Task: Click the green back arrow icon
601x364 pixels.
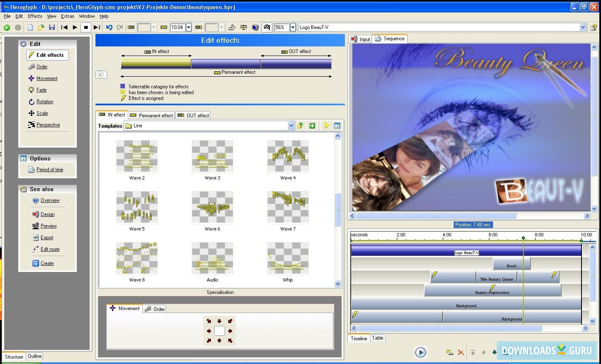Action: (7, 27)
